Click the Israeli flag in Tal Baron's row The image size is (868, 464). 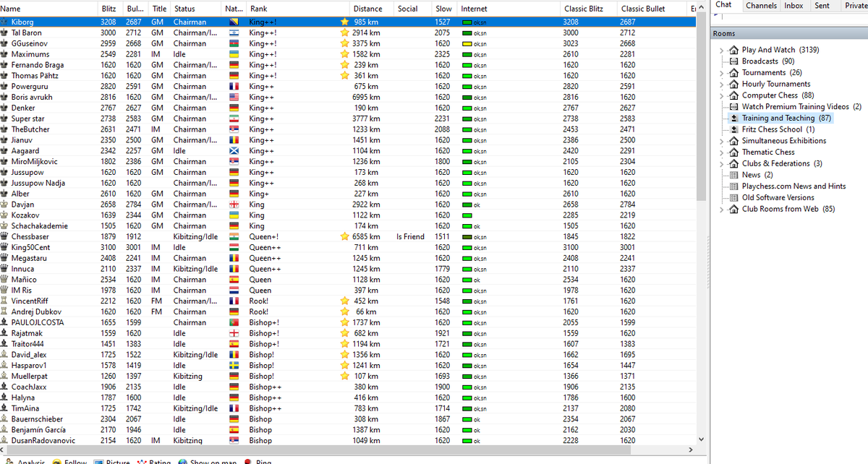point(234,33)
